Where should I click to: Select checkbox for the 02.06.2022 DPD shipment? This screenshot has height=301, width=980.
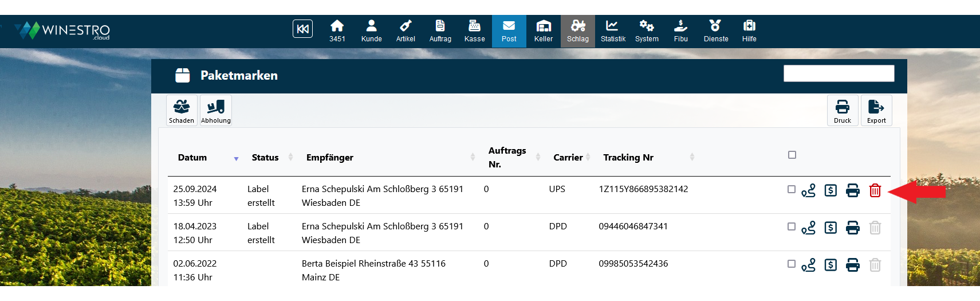(791, 264)
